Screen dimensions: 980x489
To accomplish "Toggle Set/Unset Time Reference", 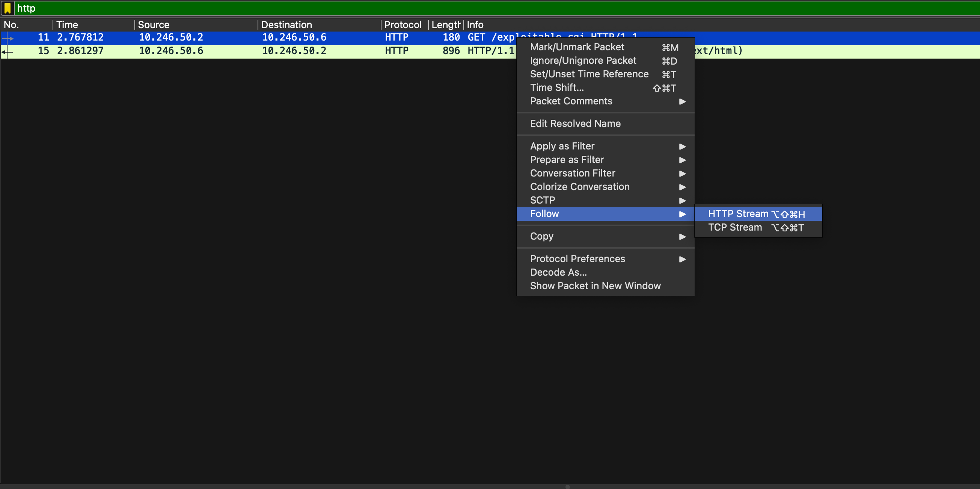I will (589, 74).
